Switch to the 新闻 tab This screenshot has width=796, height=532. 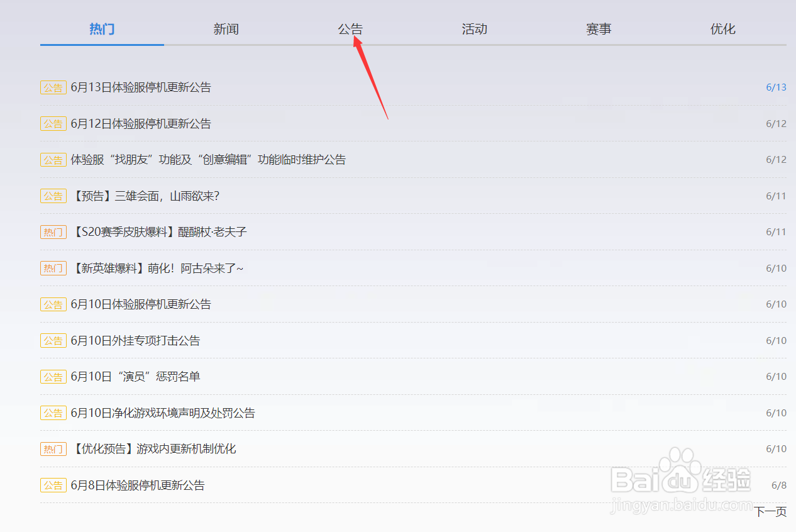click(x=226, y=29)
